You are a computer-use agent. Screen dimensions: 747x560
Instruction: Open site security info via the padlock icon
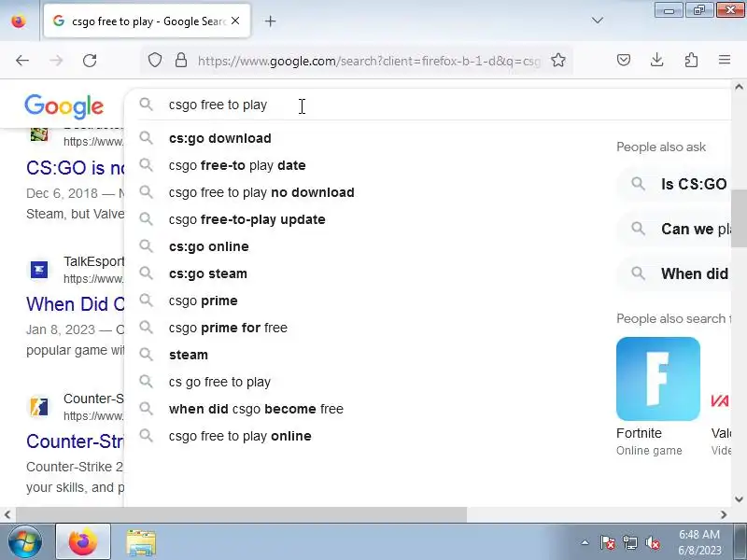pyautogui.click(x=181, y=60)
